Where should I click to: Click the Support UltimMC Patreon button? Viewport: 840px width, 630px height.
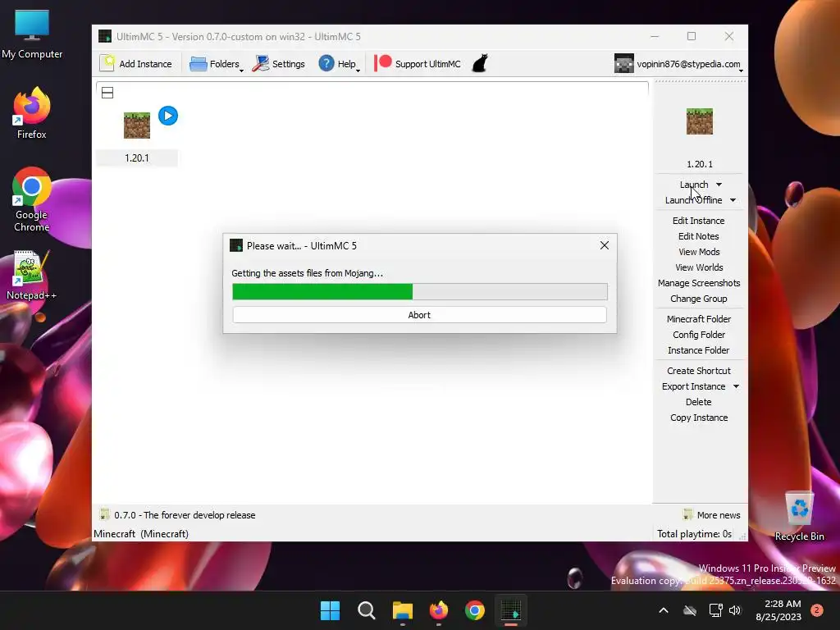pos(418,63)
